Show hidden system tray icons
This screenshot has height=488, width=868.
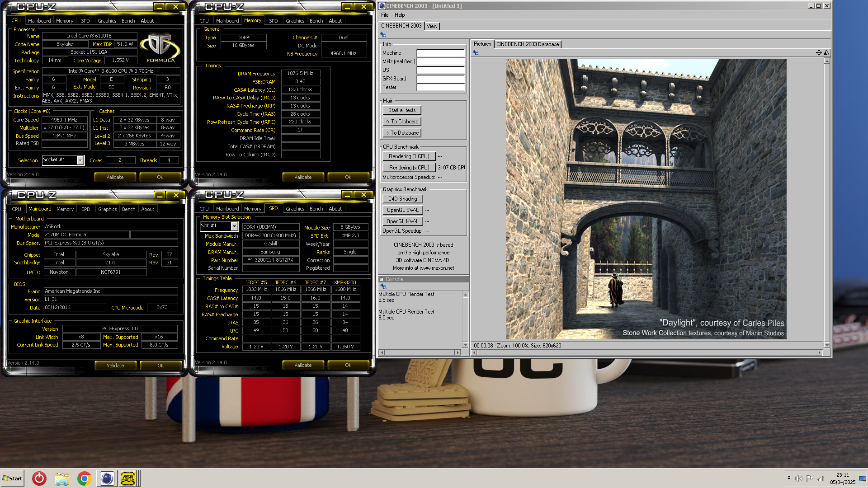pos(789,478)
